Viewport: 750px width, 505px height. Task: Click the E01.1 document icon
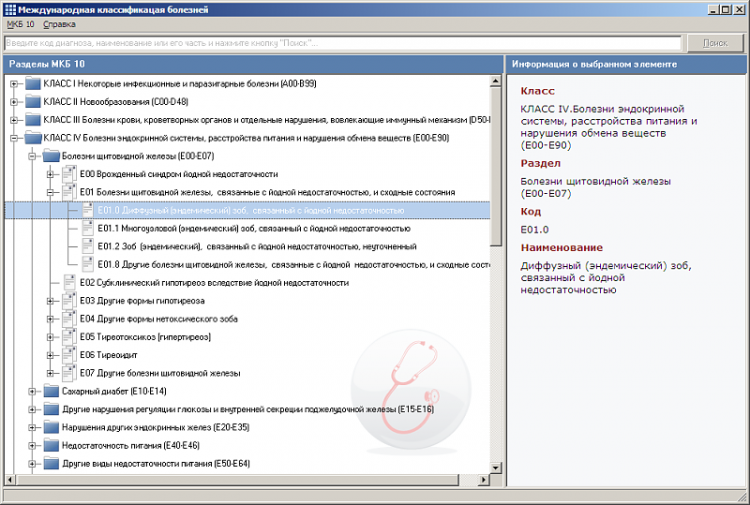[x=88, y=228]
